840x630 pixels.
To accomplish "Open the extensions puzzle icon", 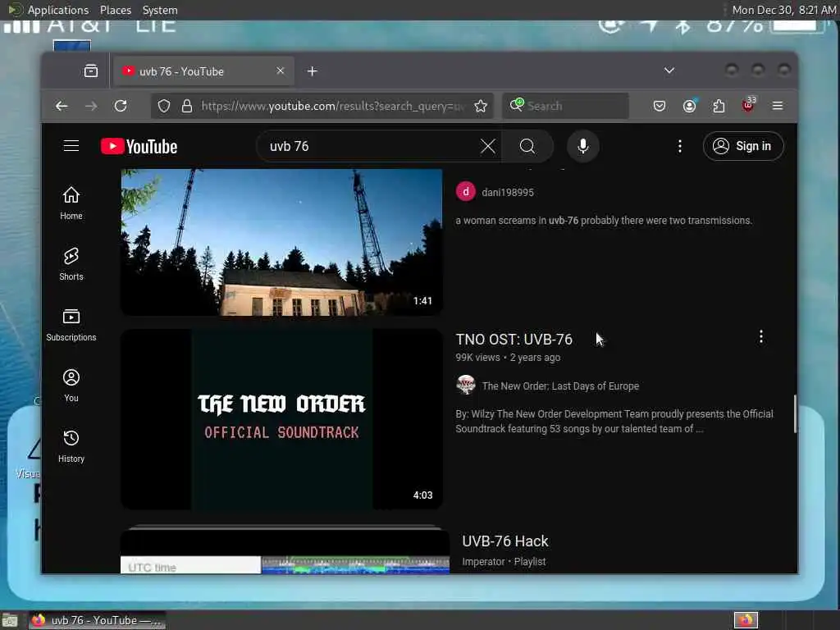I will click(719, 106).
